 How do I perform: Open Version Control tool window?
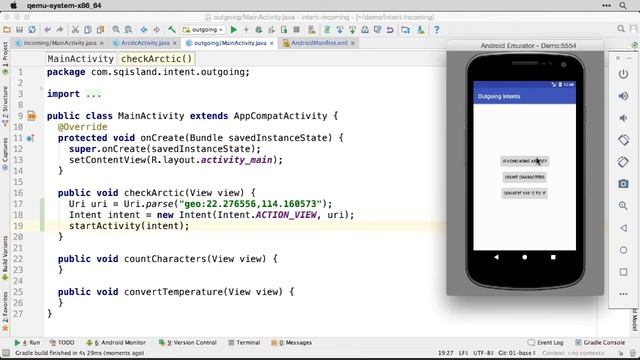[187, 342]
